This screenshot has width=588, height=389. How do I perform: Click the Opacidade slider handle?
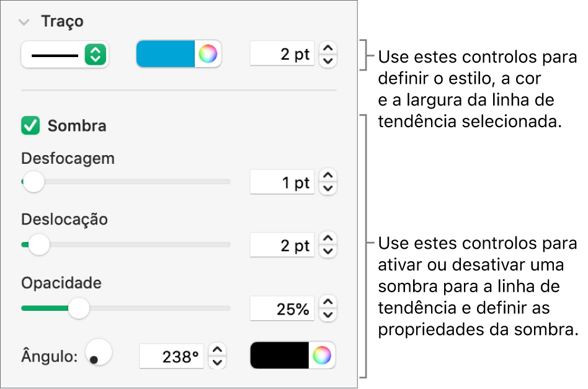click(x=78, y=308)
